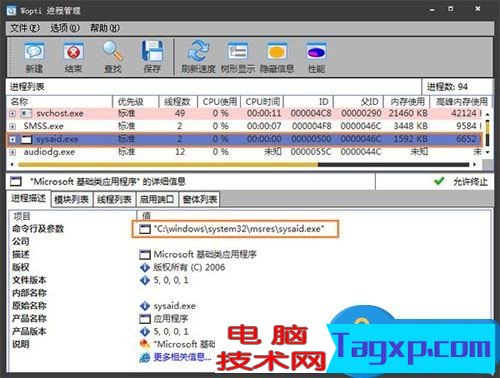Sort by CPU时间 column header
500x378 pixels.
tap(262, 101)
